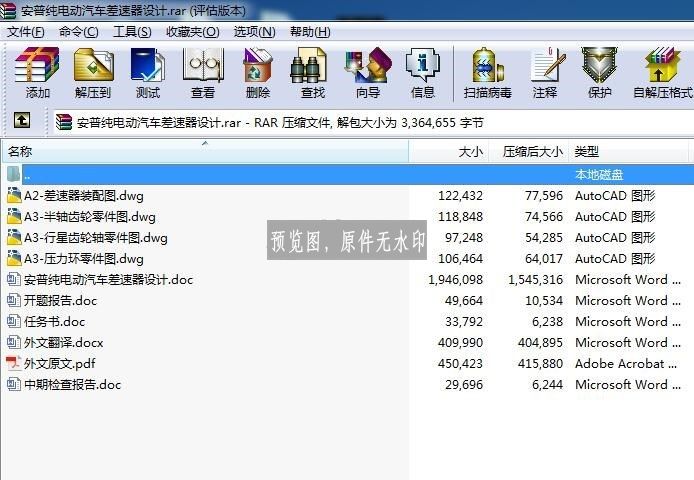Select file name A3-行星齿轮轴零件图.dwg
Image resolution: width=694 pixels, height=480 pixels.
point(96,238)
